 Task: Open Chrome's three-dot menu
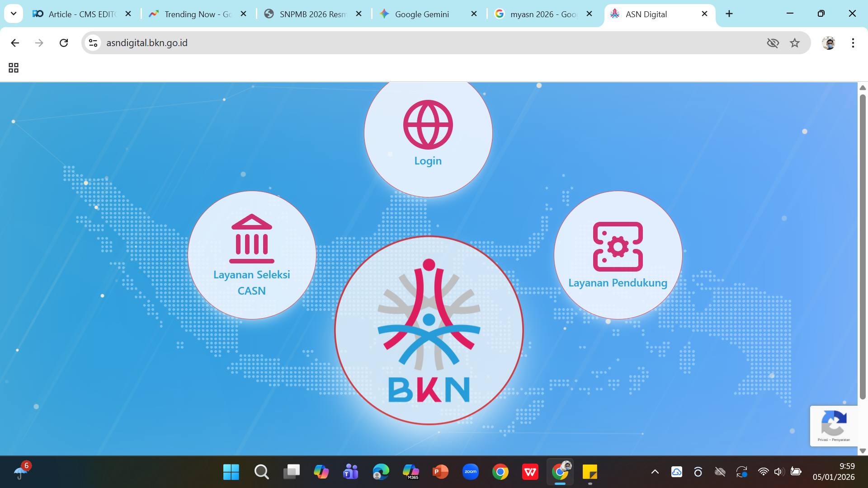click(853, 43)
